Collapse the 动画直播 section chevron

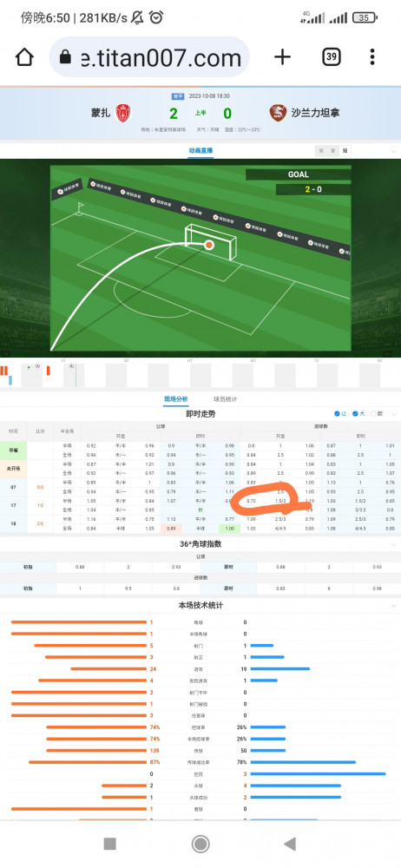click(x=394, y=151)
